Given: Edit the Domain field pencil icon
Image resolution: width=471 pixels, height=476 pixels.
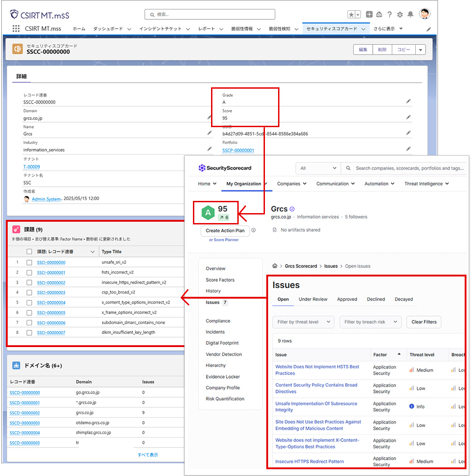Looking at the screenshot, I should tap(209, 117).
